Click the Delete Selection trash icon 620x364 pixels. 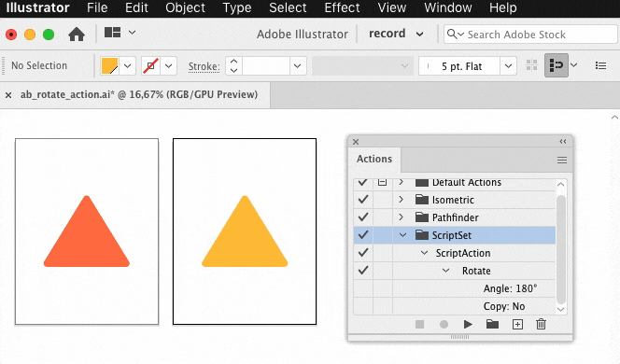point(541,324)
